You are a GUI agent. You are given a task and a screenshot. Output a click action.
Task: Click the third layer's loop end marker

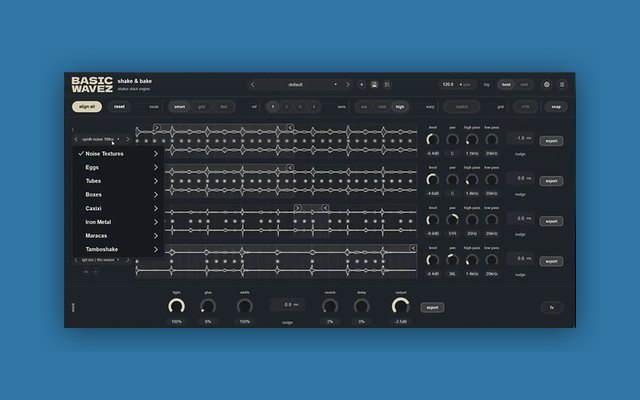[325, 208]
